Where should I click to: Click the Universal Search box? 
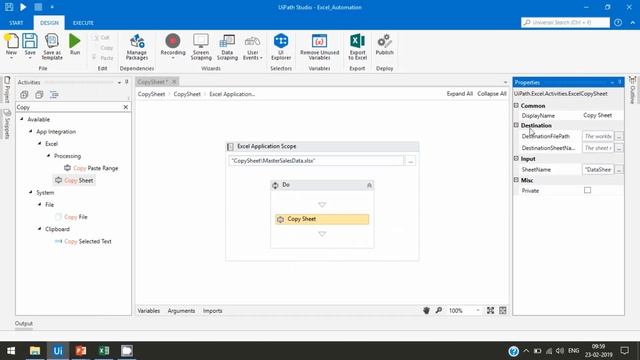[565, 22]
